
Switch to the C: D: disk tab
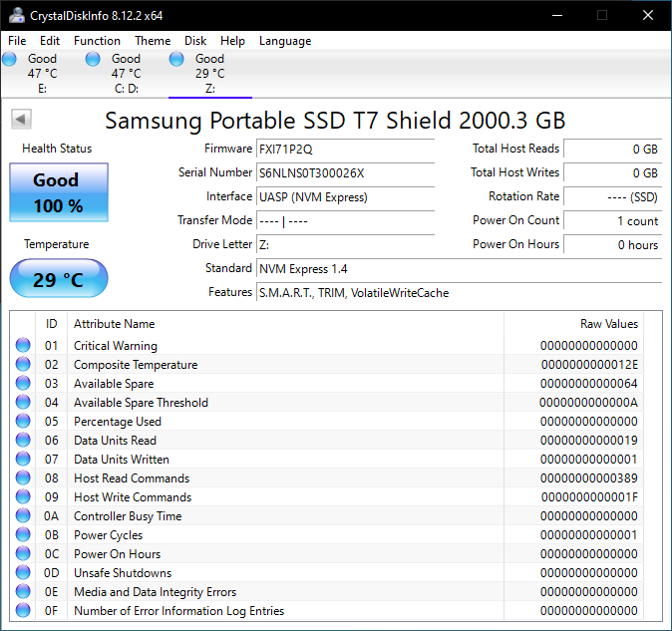126,73
